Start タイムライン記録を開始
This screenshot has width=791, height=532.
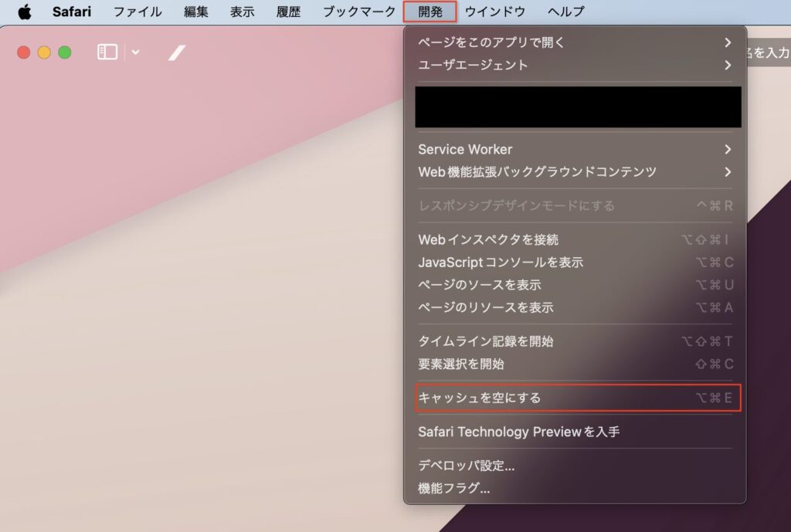(486, 341)
